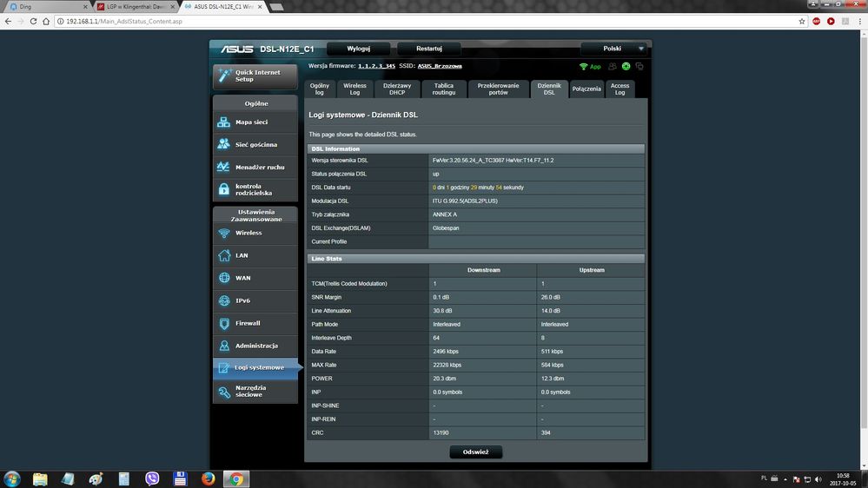Viewport: 868px width, 488px height.
Task: Open the Przekierowanie portów tab
Action: click(498, 89)
